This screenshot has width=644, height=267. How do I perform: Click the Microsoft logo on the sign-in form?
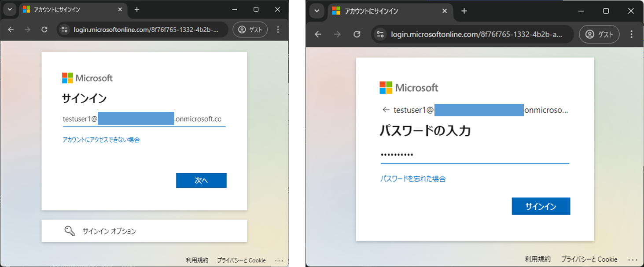[x=87, y=78]
